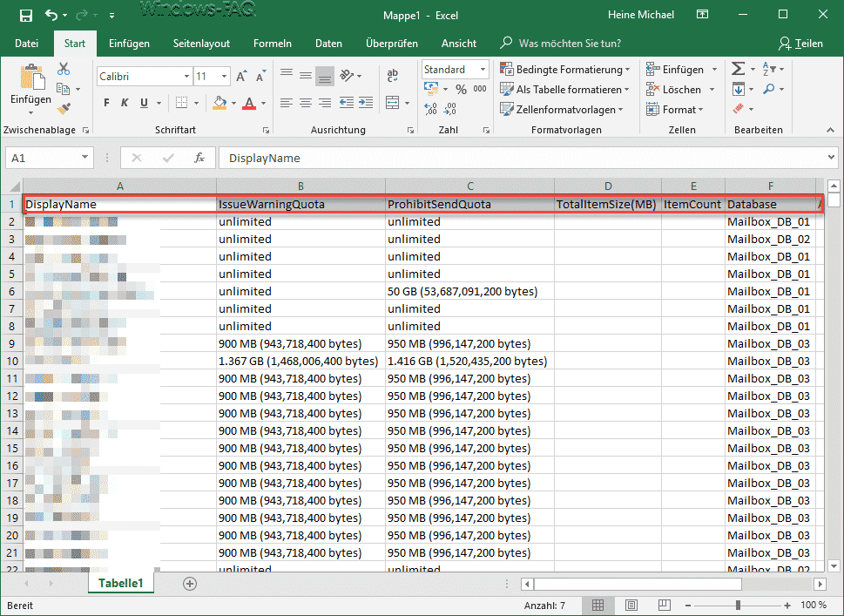Switch to the Seitenlayout tab
Screen dimensions: 844x616
[201, 44]
